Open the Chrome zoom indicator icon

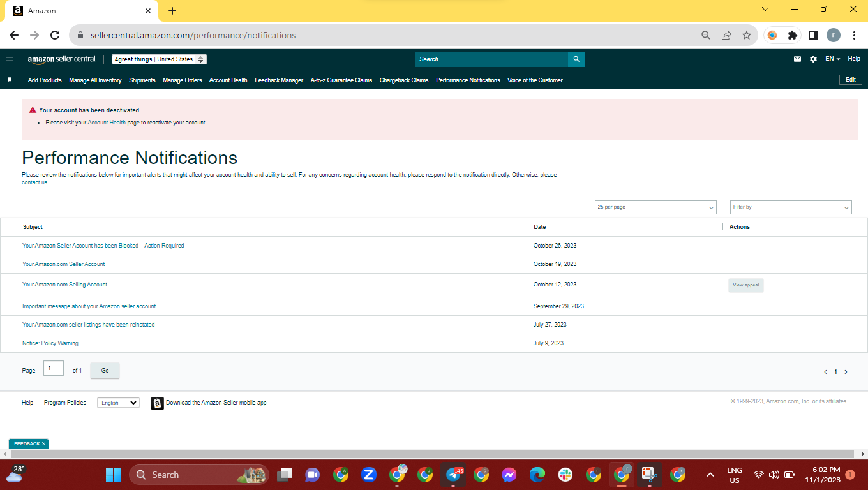pyautogui.click(x=706, y=35)
